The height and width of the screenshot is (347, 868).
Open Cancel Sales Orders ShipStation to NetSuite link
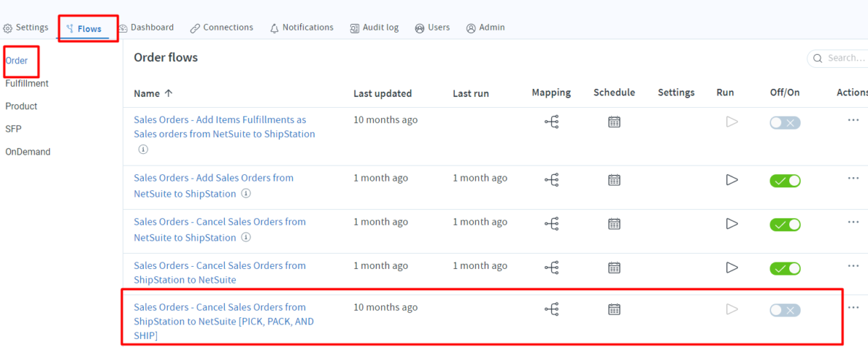point(220,273)
